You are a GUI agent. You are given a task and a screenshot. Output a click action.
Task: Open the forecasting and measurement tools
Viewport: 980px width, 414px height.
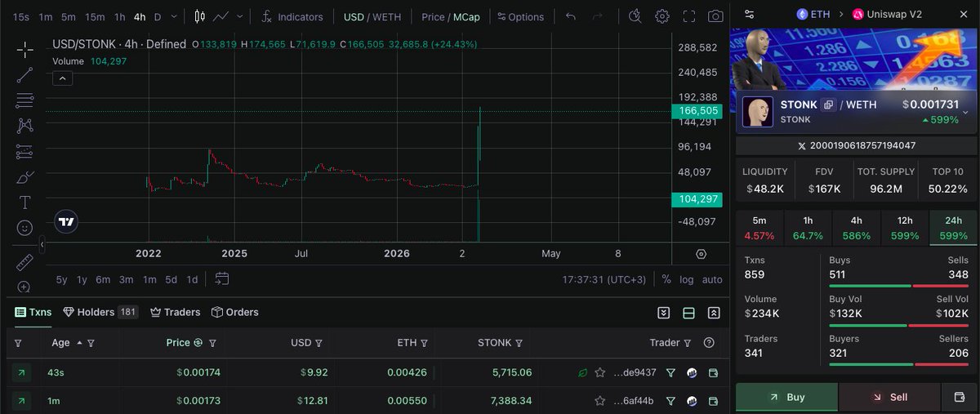point(24,151)
